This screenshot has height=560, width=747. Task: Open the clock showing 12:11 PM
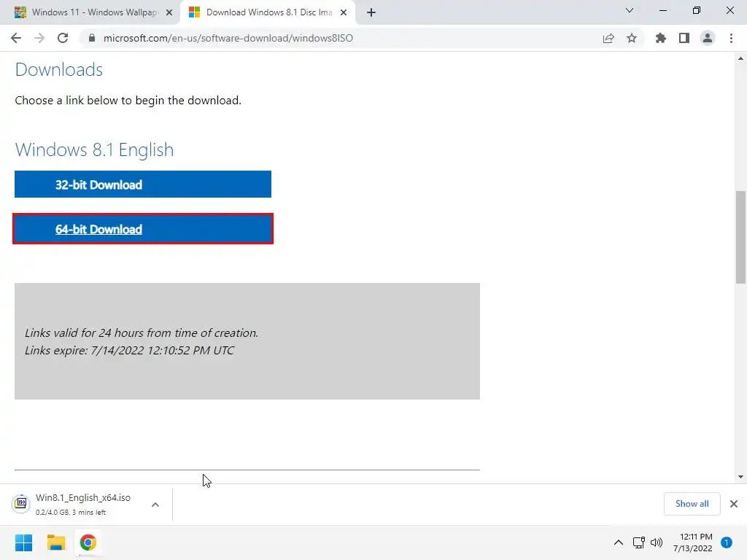click(693, 542)
